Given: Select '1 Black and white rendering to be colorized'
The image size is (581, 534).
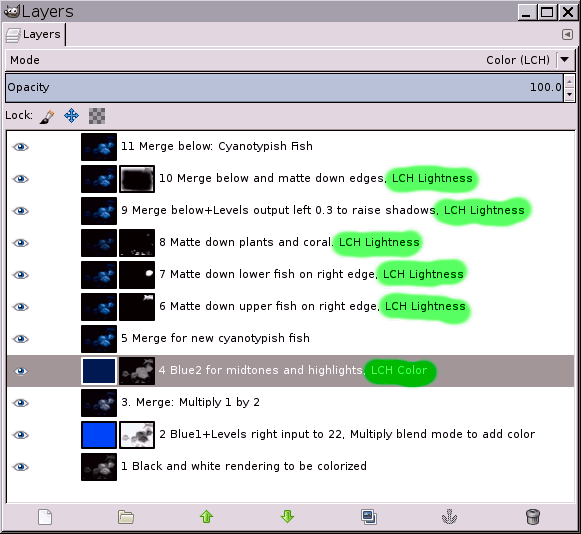Looking at the screenshot, I should pos(244,466).
